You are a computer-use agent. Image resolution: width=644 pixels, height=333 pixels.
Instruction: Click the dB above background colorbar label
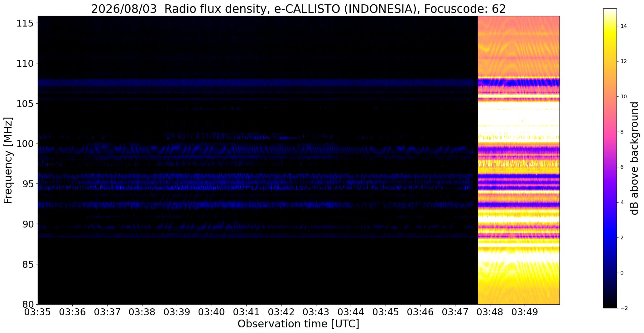(634, 158)
